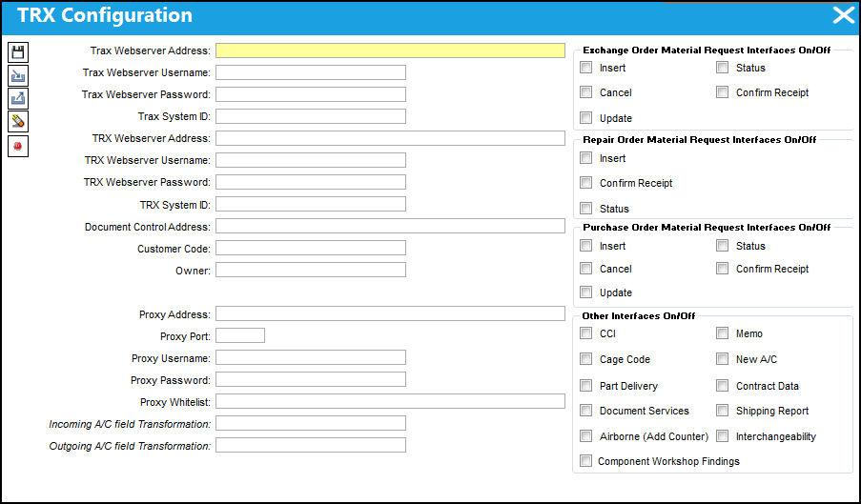Tick the Document Services checkbox
861x504 pixels.
pos(586,411)
